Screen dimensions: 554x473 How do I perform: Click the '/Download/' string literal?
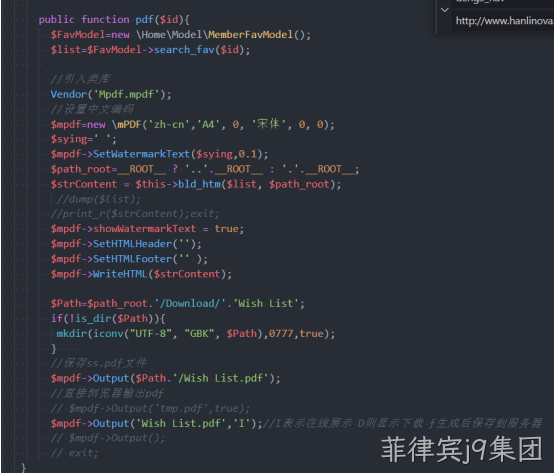coord(190,303)
